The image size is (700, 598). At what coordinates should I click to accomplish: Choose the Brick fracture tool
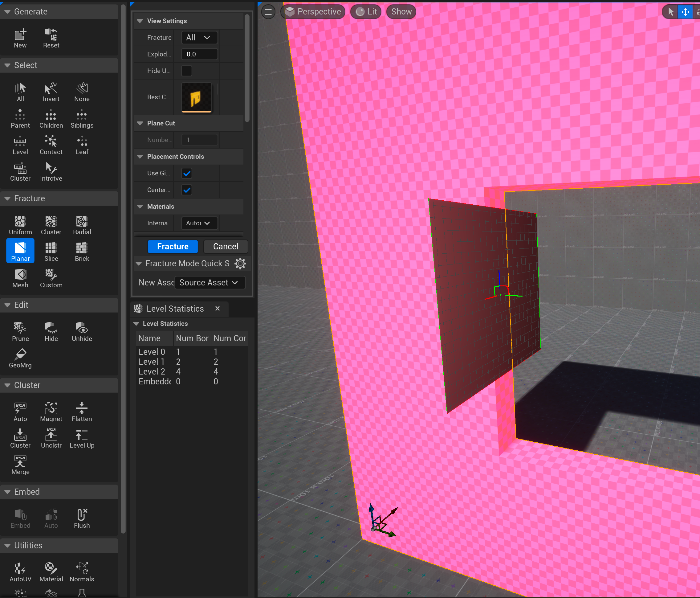click(82, 251)
